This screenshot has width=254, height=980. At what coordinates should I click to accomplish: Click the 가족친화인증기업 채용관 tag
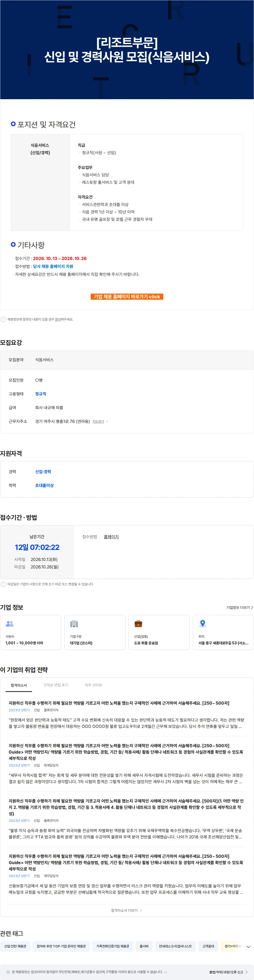[113, 946]
